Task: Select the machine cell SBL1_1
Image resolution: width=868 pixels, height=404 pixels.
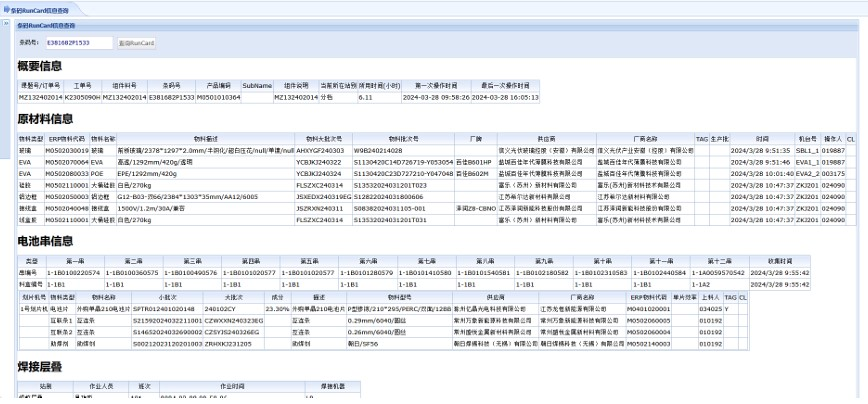Action: point(807,150)
